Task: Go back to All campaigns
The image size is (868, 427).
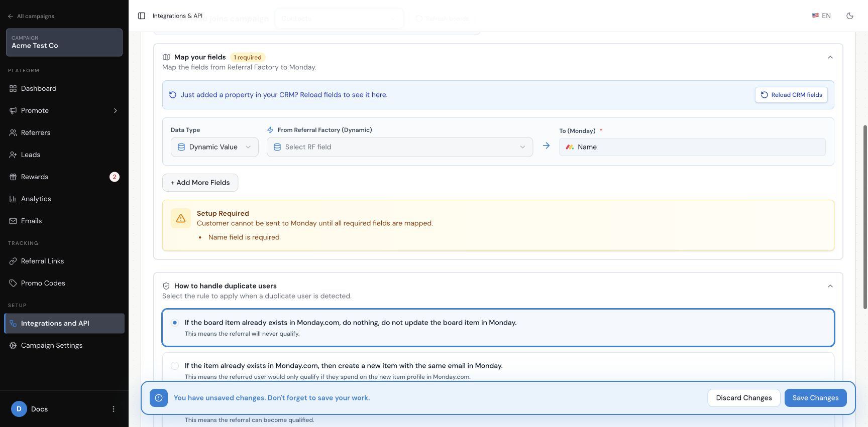Action: (x=31, y=16)
